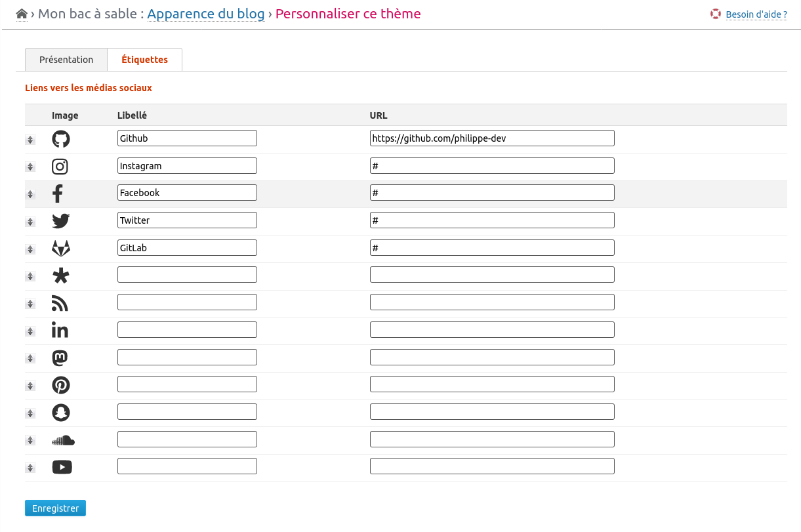Click the YouTube play icon
The width and height of the screenshot is (801, 532).
pos(62,467)
